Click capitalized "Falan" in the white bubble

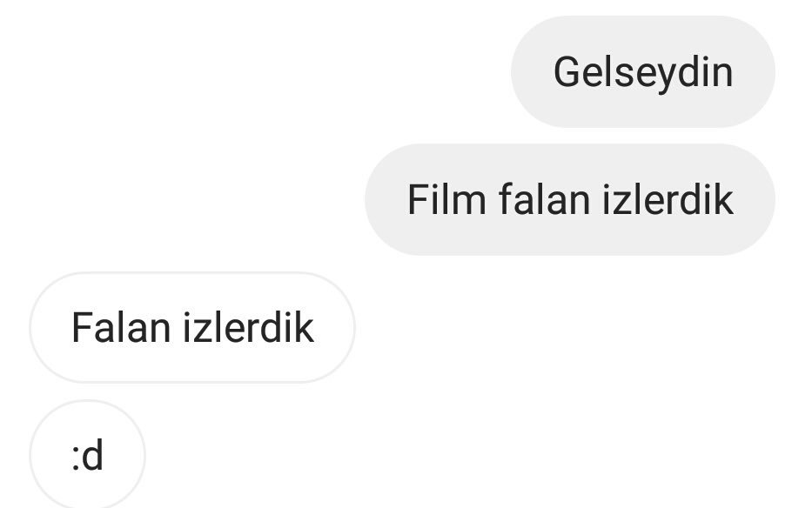pos(121,327)
